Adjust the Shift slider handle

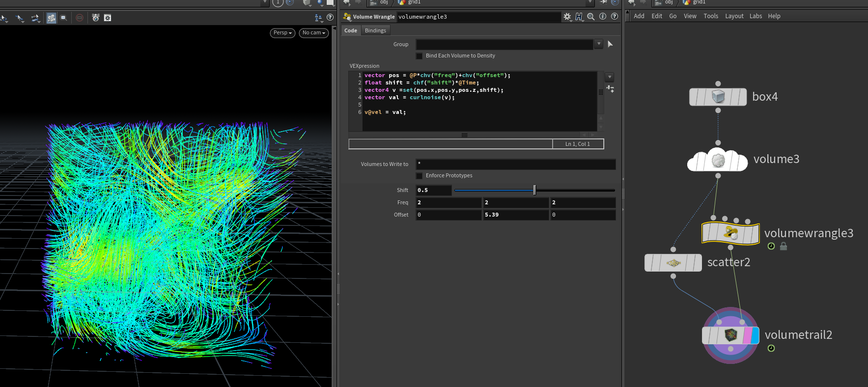[534, 190]
